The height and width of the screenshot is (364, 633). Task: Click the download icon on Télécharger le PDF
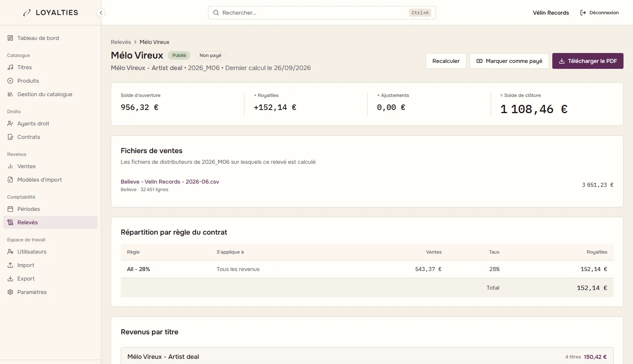point(562,61)
